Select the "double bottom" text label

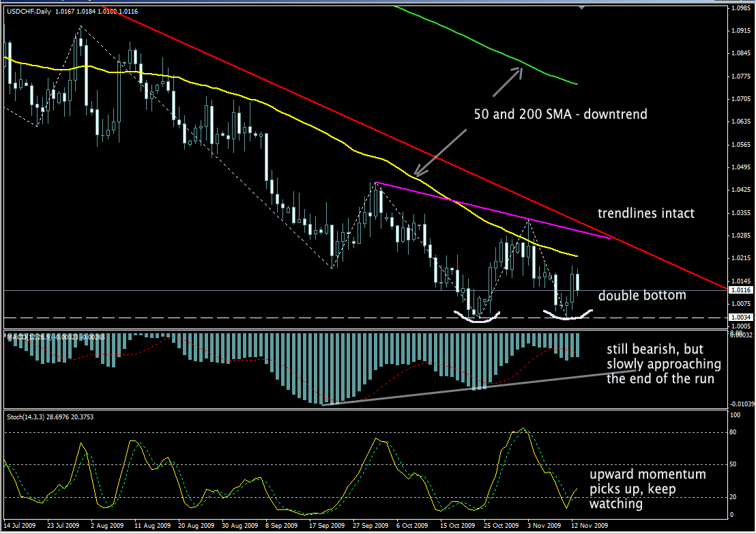(x=641, y=295)
